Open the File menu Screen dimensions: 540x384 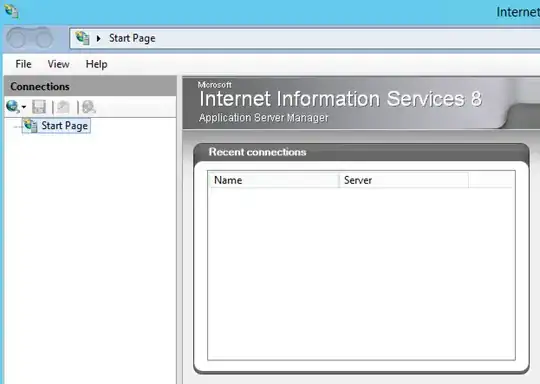click(23, 64)
